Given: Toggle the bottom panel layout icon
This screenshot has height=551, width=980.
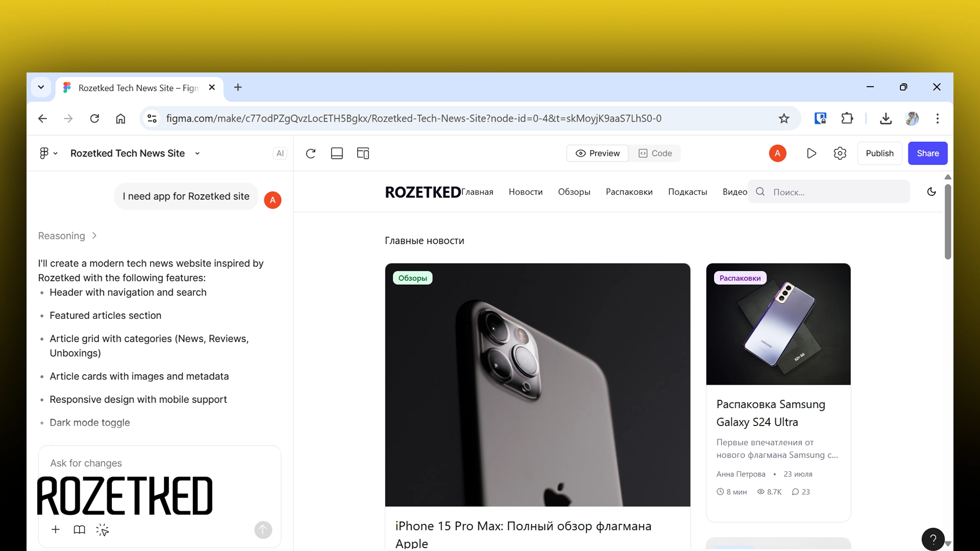Looking at the screenshot, I should [x=337, y=153].
